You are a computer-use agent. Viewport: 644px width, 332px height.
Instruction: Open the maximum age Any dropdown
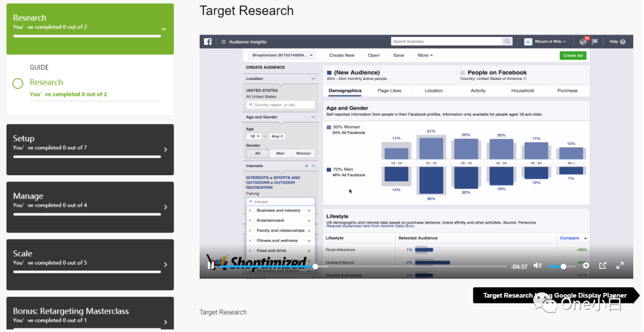click(x=277, y=136)
